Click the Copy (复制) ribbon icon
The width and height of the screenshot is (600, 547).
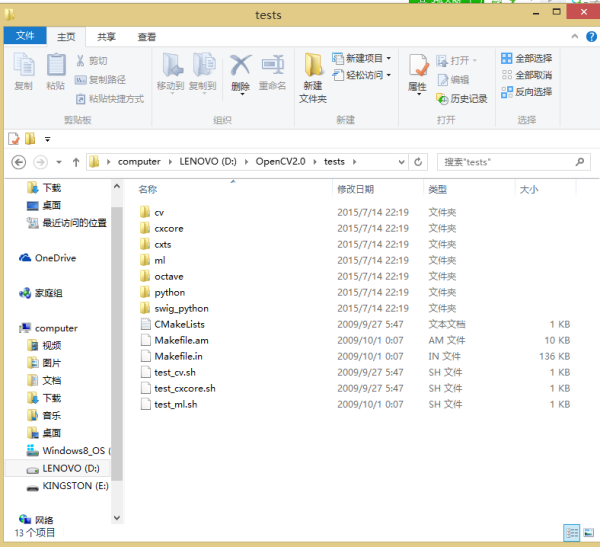[24, 65]
